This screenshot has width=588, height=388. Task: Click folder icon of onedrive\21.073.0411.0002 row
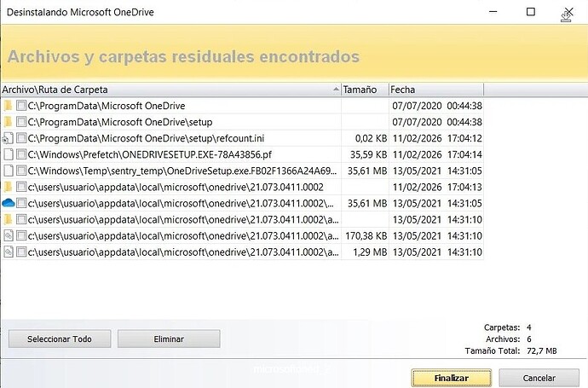[8, 187]
